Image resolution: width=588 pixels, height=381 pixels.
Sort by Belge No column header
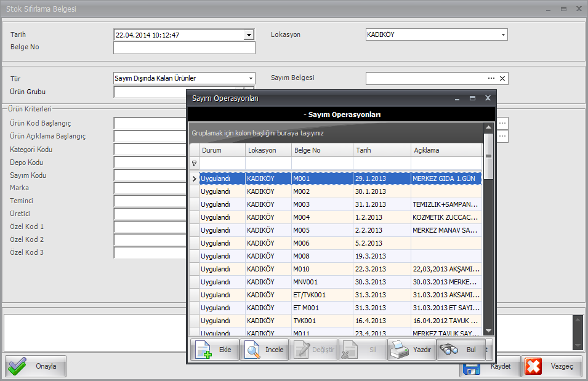(x=322, y=150)
